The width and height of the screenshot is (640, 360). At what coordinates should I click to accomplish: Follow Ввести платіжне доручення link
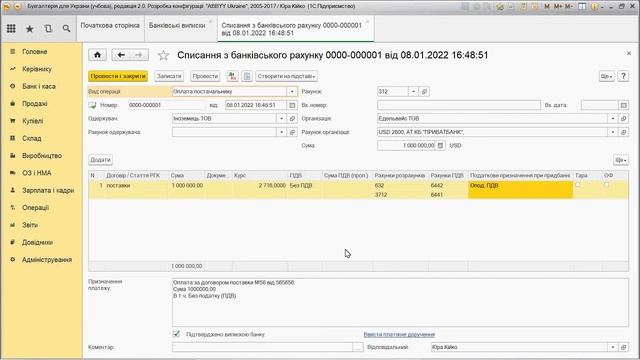[x=399, y=334]
